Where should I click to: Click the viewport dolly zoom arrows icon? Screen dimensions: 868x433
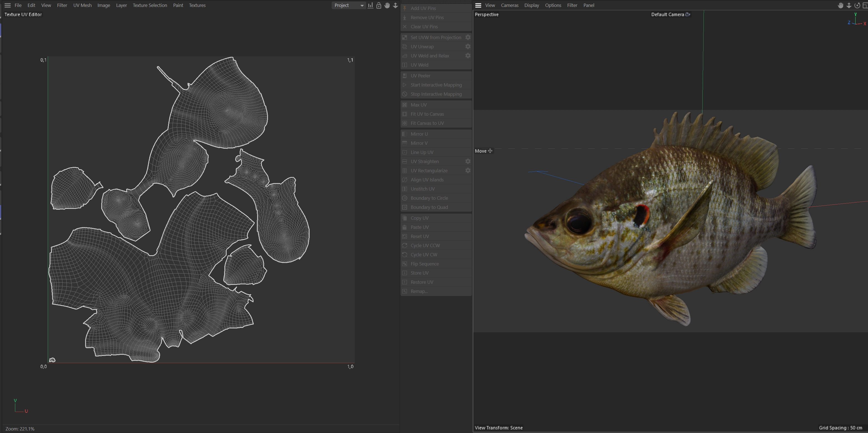point(849,5)
